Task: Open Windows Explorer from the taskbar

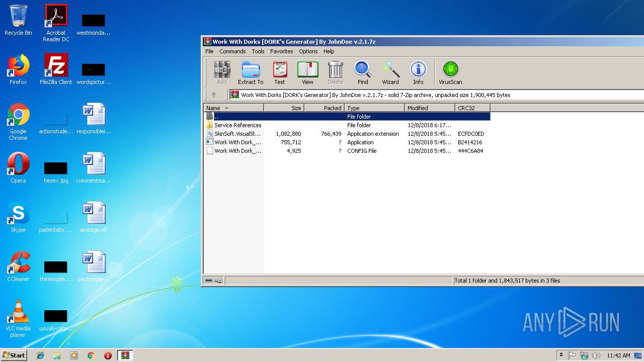Action: (x=57, y=355)
